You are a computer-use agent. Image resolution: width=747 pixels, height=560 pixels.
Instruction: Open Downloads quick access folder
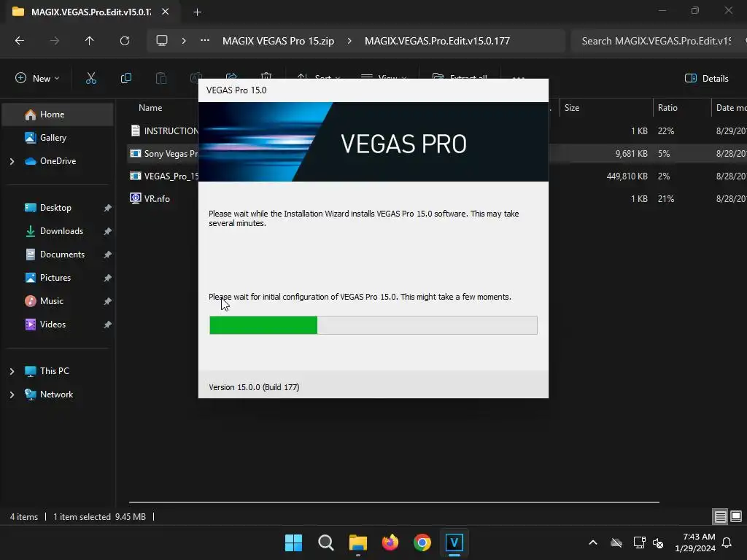[61, 231]
